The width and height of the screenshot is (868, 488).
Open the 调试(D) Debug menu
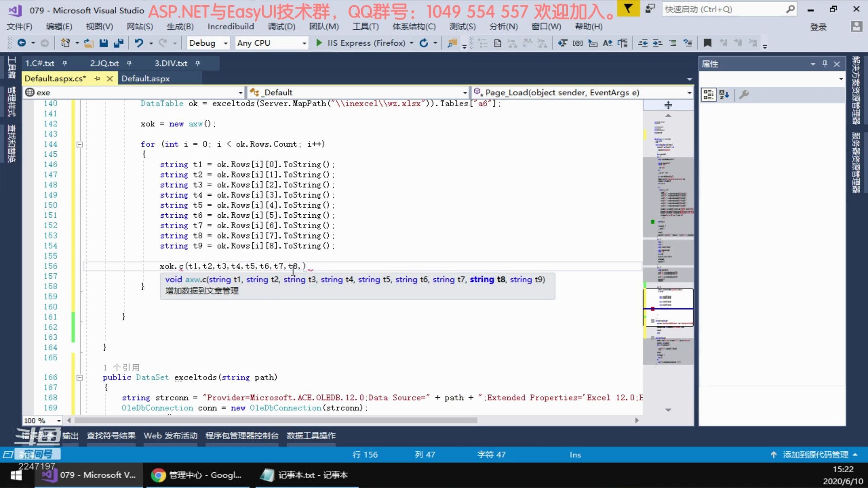click(x=281, y=27)
